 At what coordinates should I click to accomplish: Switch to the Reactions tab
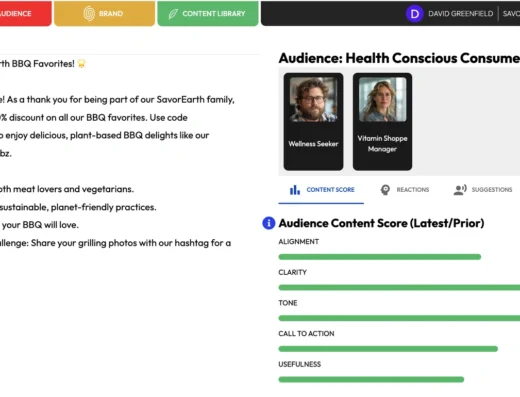click(x=404, y=190)
